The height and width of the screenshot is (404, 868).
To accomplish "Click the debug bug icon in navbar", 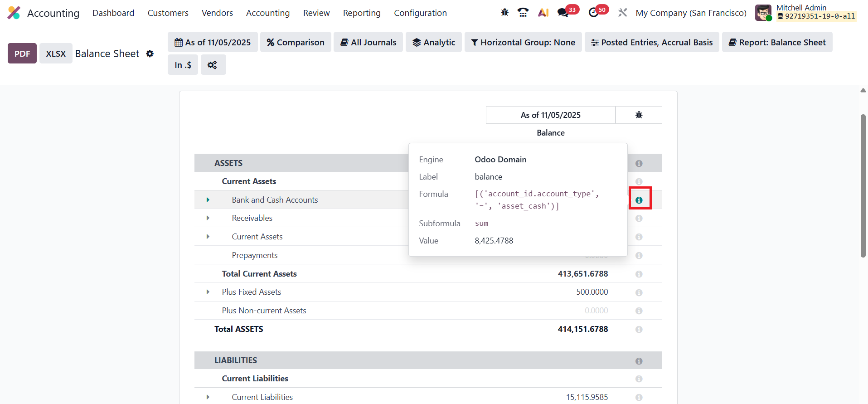I will tap(504, 13).
